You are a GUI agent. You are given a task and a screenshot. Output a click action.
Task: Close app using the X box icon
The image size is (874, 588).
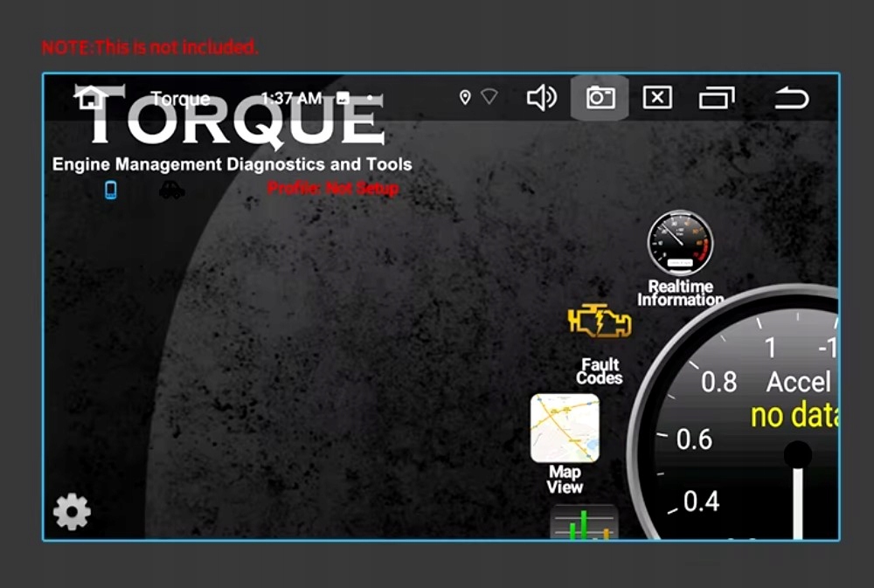[658, 98]
